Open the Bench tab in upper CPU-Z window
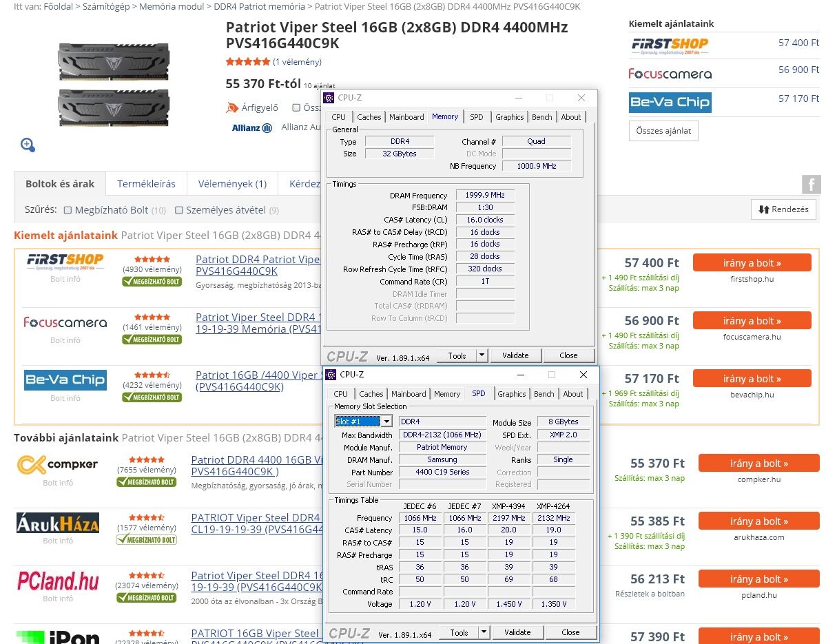826x644 pixels. click(541, 117)
